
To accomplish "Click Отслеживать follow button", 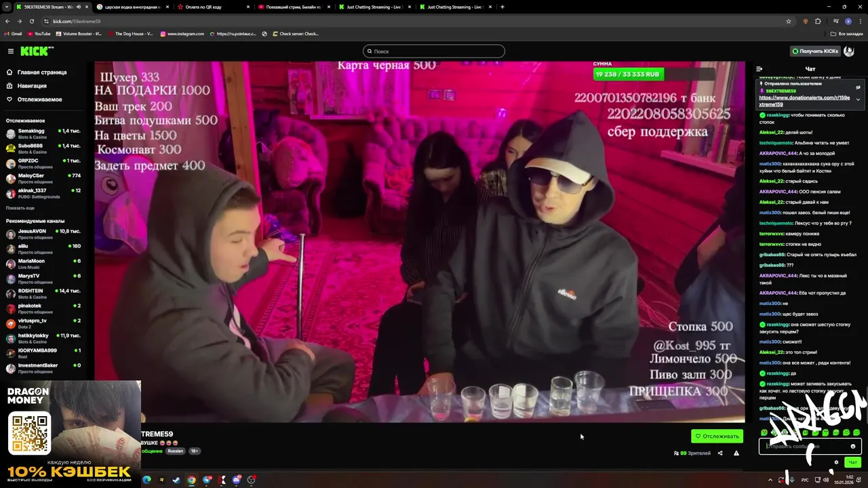I will [717, 436].
